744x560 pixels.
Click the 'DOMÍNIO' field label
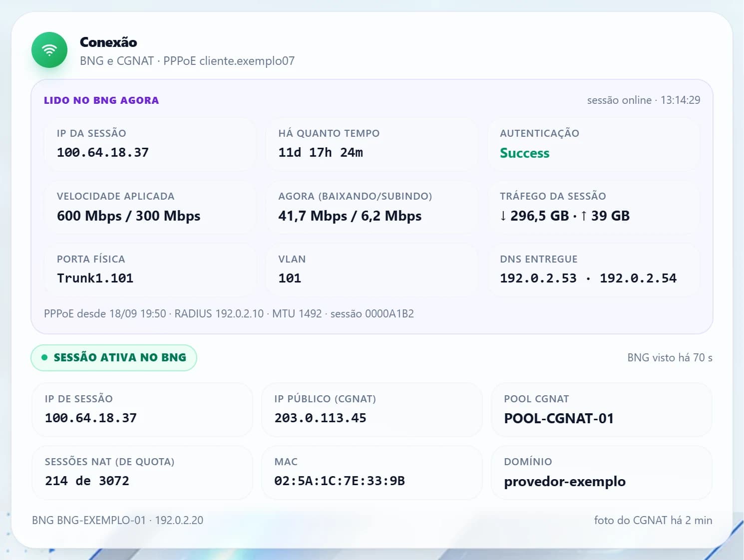click(x=528, y=462)
